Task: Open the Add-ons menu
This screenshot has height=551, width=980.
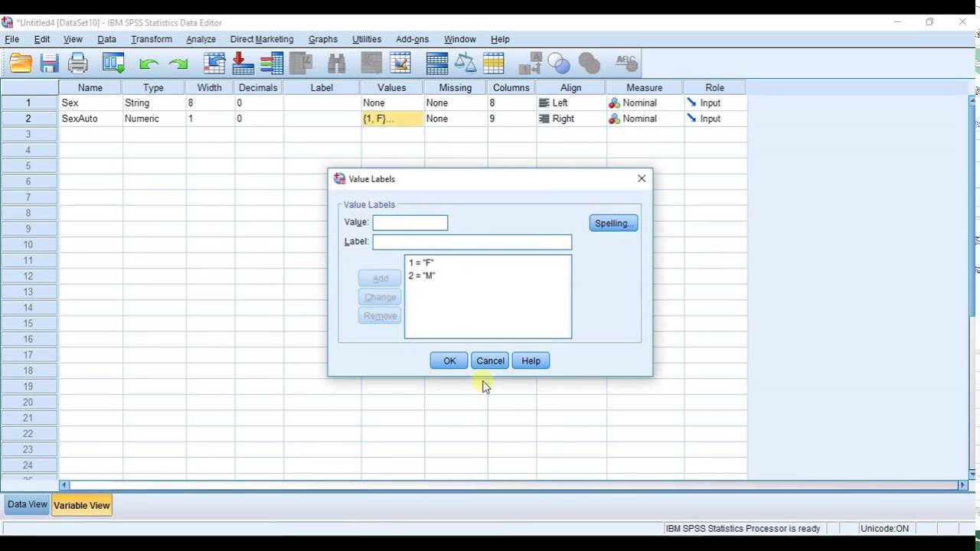Action: pos(413,39)
